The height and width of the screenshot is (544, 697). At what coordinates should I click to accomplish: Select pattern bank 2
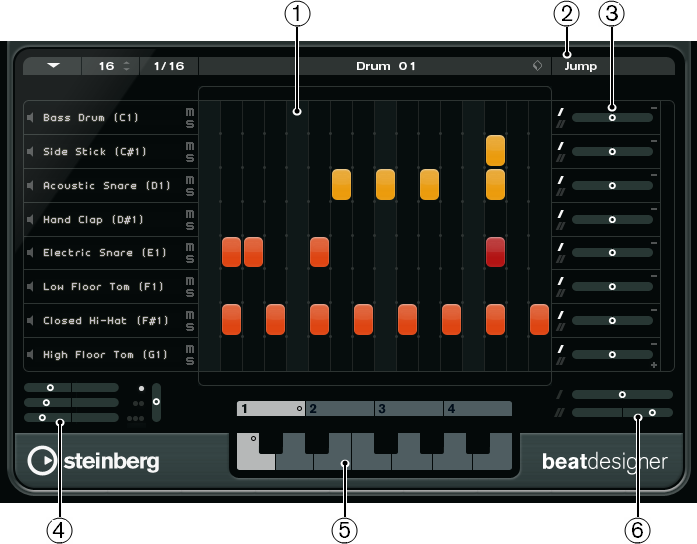tap(340, 408)
